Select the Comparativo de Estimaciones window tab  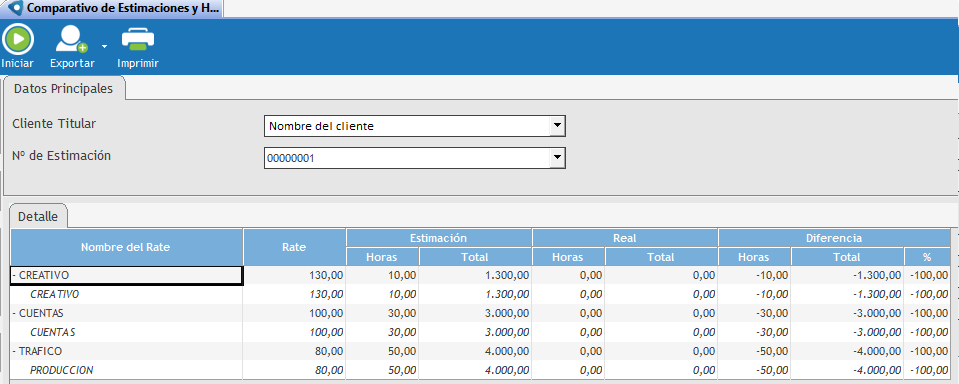tap(113, 9)
